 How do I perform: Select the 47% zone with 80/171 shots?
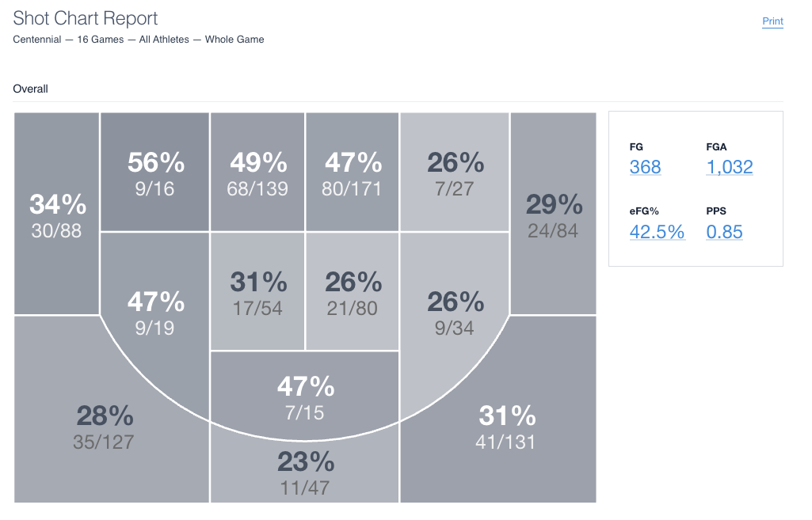point(353,173)
